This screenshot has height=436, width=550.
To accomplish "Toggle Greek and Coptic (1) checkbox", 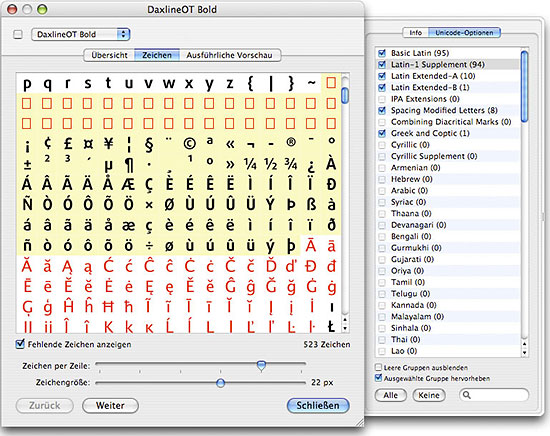I will point(382,133).
